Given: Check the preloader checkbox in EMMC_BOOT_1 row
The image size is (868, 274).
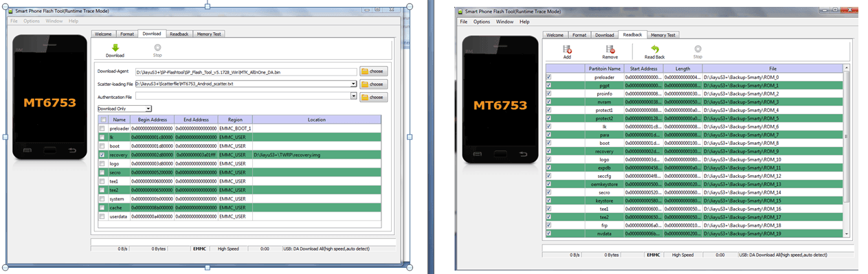Looking at the screenshot, I should pos(102,128).
